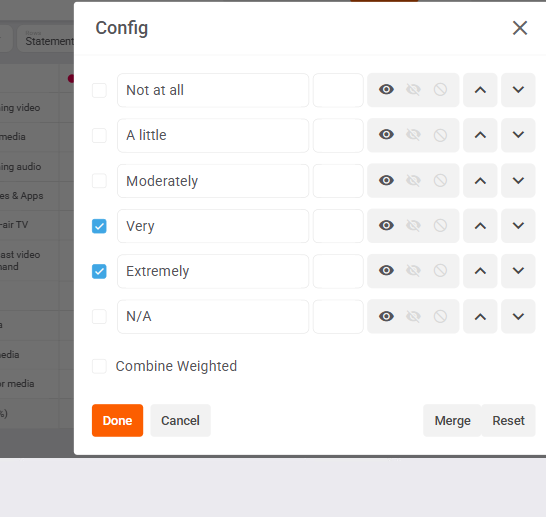The width and height of the screenshot is (546, 517).
Task: Cancel the Config dialog
Action: pos(180,421)
